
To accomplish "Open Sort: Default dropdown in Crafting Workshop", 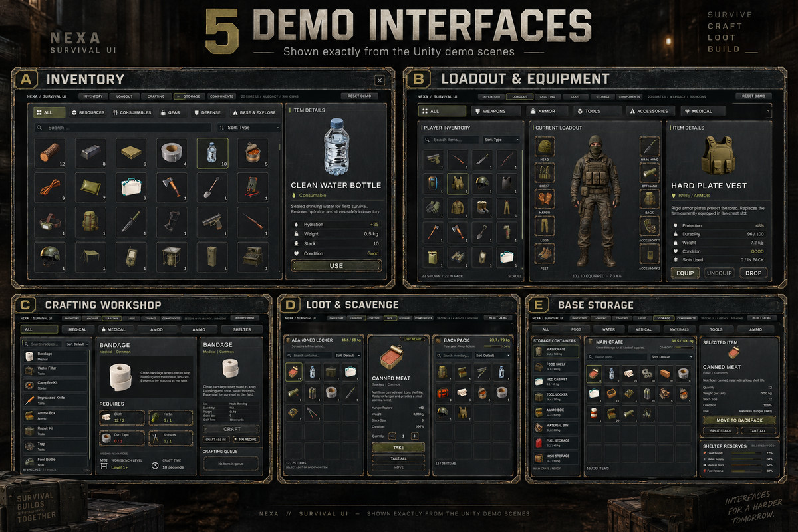I will point(78,344).
